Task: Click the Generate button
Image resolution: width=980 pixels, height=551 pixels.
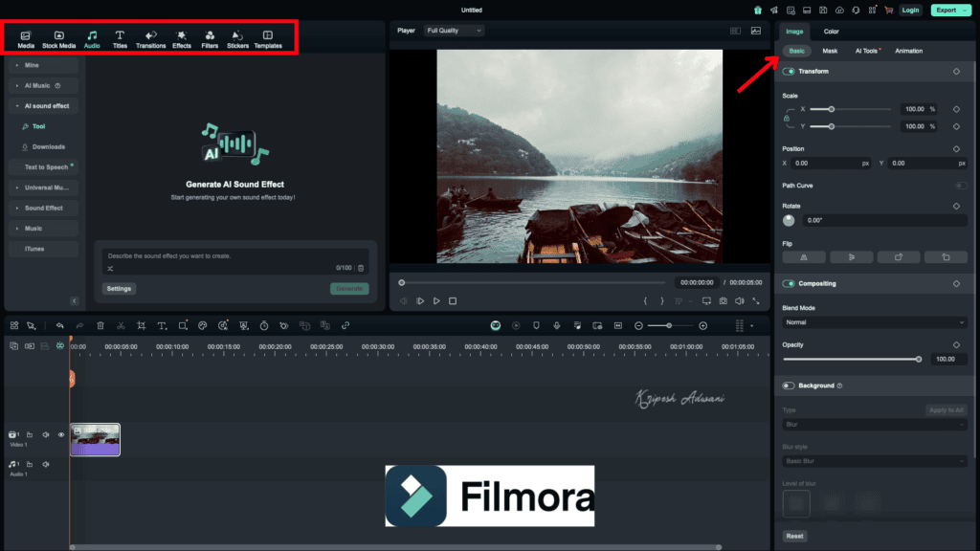Action: (x=348, y=288)
